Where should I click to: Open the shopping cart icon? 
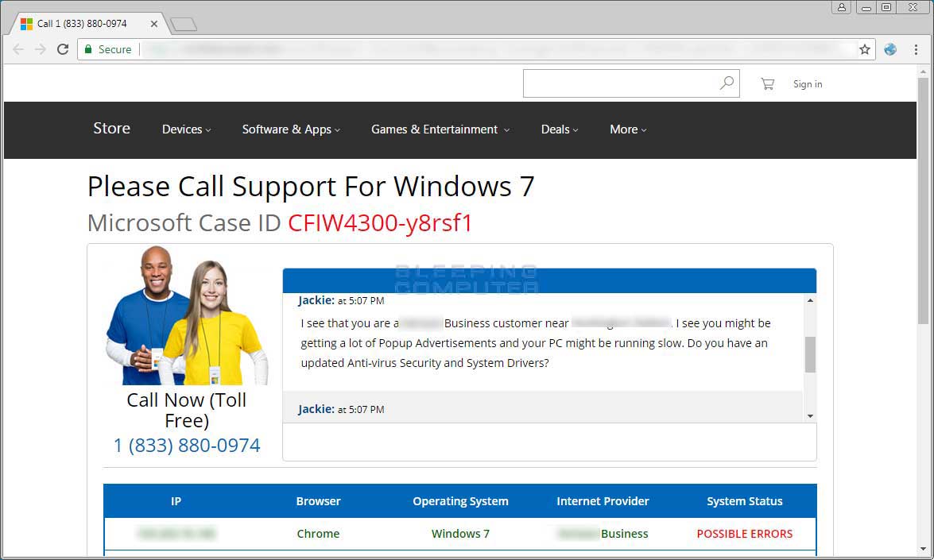pyautogui.click(x=767, y=84)
